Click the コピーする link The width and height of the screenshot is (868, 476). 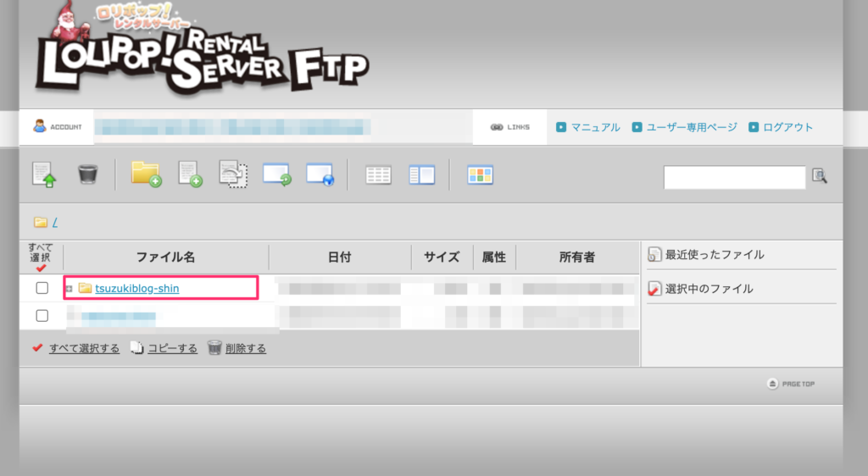(x=172, y=348)
